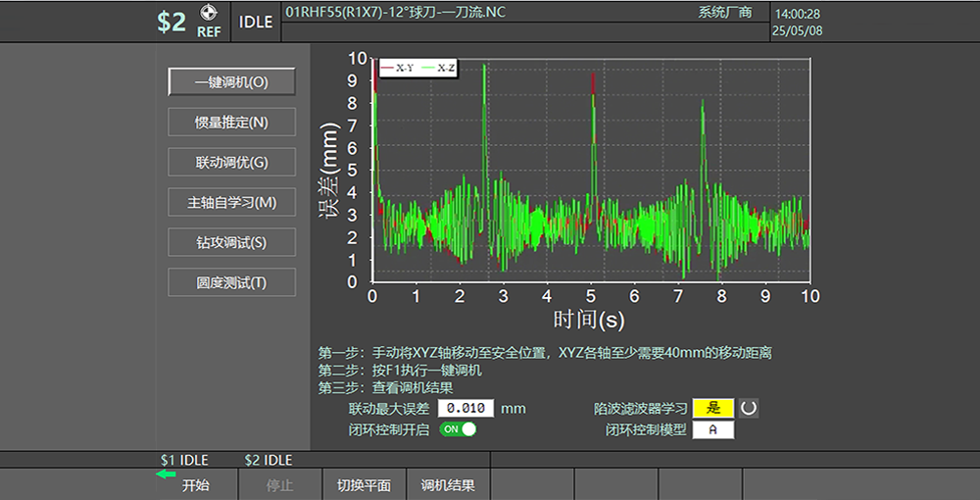Click the REF crosshair icon

pyautogui.click(x=208, y=14)
